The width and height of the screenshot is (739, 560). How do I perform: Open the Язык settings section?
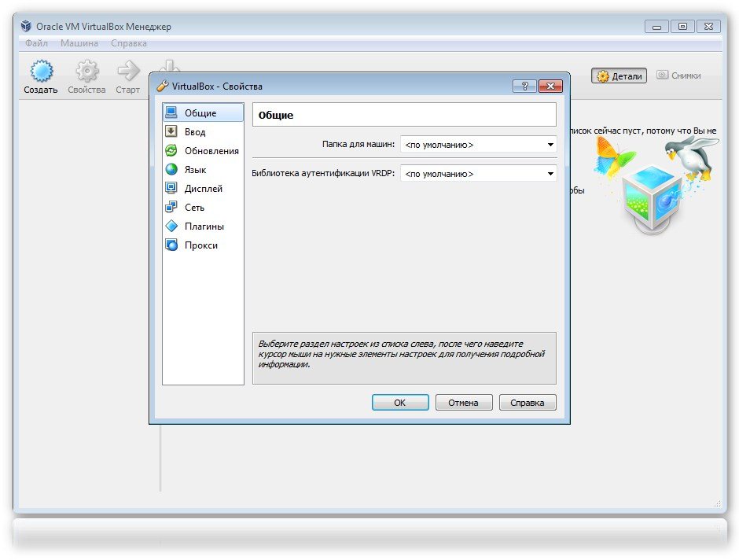[x=195, y=170]
